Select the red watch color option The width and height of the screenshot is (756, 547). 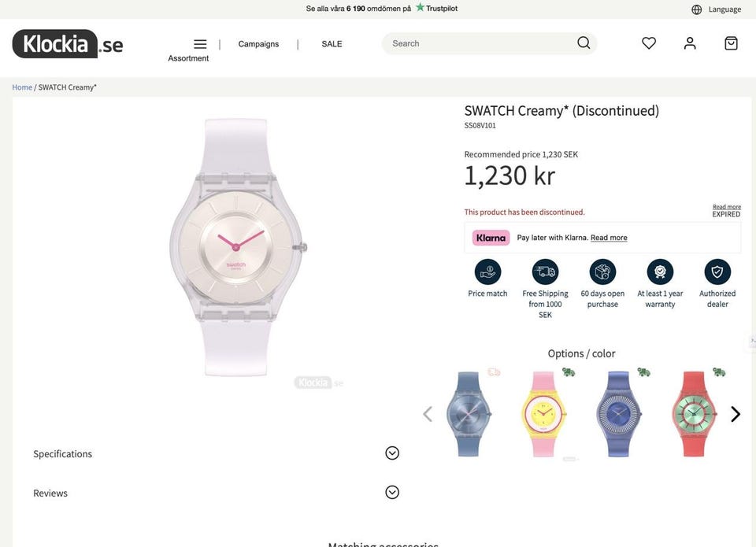(694, 413)
